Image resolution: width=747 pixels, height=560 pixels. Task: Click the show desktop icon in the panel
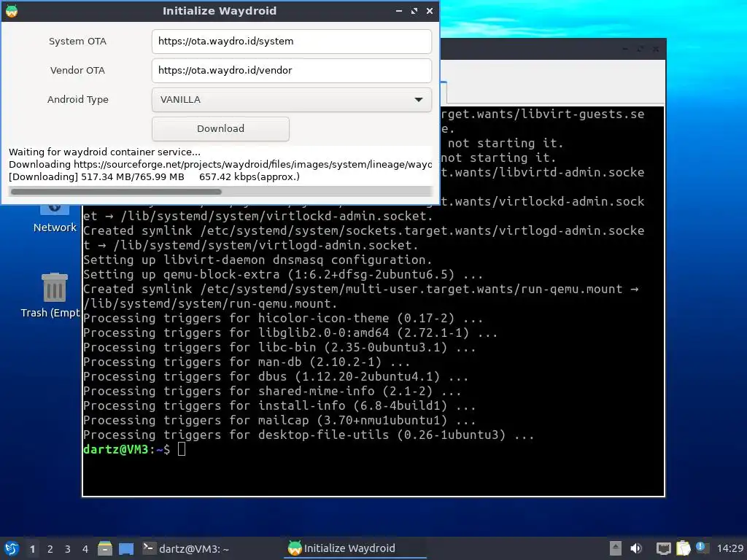pyautogui.click(x=126, y=548)
